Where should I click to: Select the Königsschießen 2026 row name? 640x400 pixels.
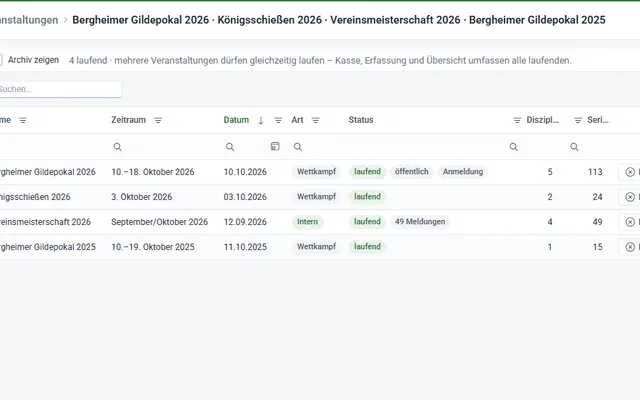(35, 197)
